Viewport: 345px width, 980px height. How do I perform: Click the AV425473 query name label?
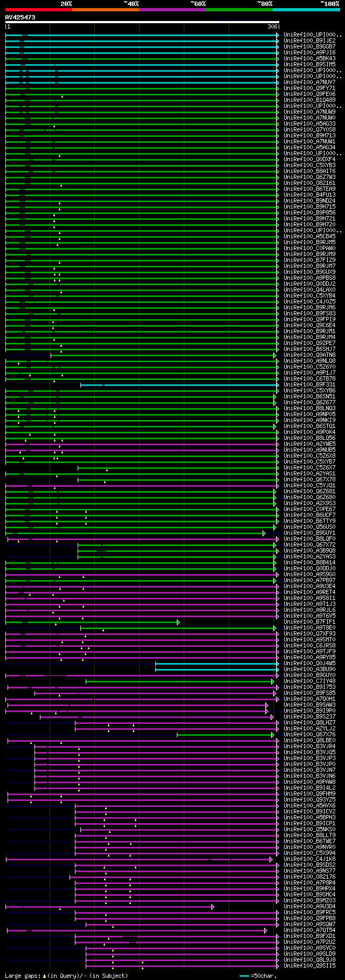[20, 17]
